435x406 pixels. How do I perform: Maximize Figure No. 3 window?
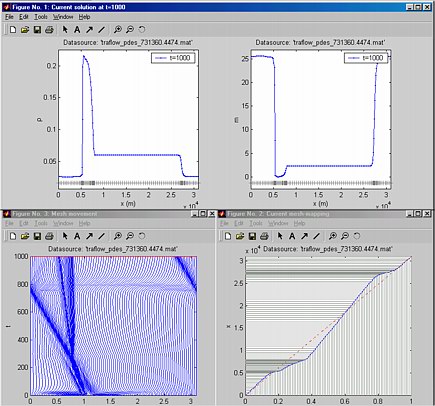click(x=203, y=214)
